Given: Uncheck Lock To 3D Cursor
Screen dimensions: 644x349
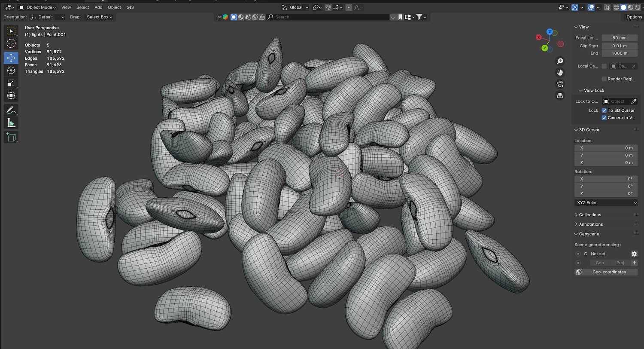Looking at the screenshot, I should (x=604, y=110).
